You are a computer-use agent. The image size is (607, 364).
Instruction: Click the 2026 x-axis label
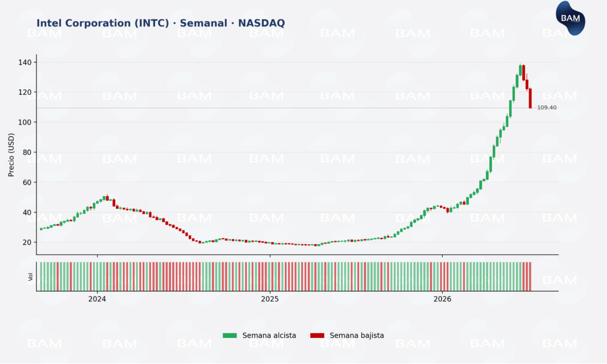443,299
